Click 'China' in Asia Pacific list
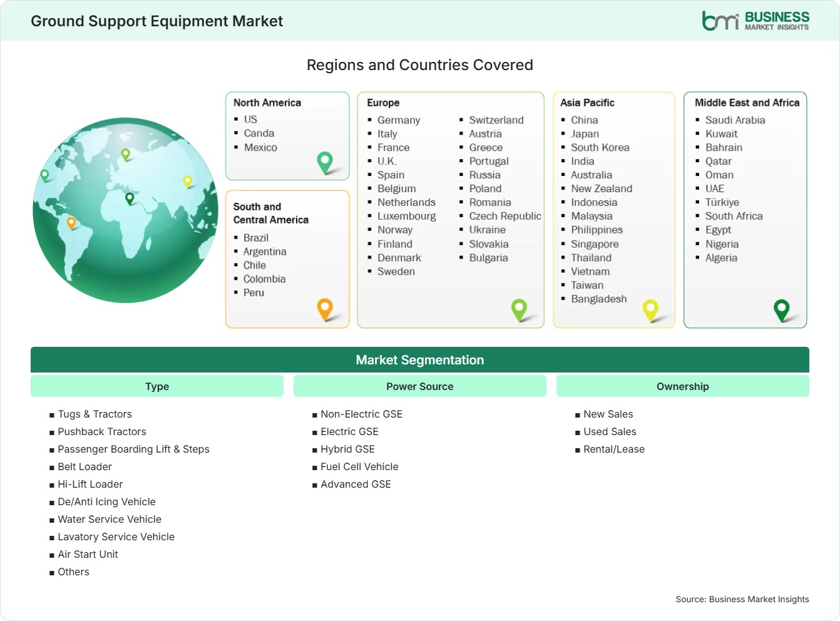Image resolution: width=840 pixels, height=621 pixels. (585, 120)
